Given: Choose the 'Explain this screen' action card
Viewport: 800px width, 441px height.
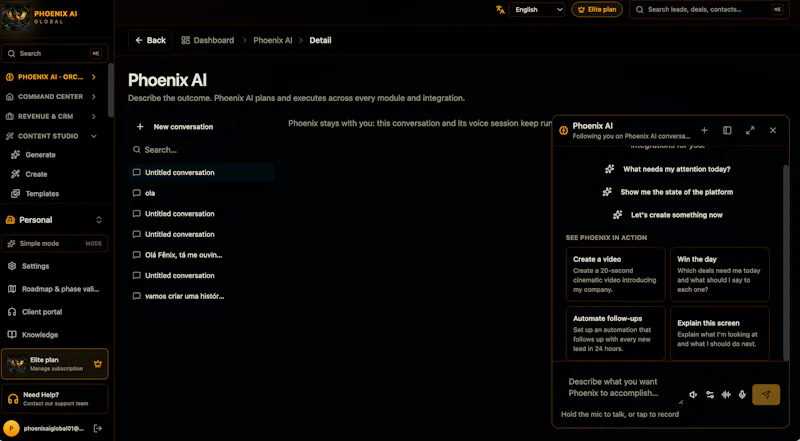Looking at the screenshot, I should point(720,333).
